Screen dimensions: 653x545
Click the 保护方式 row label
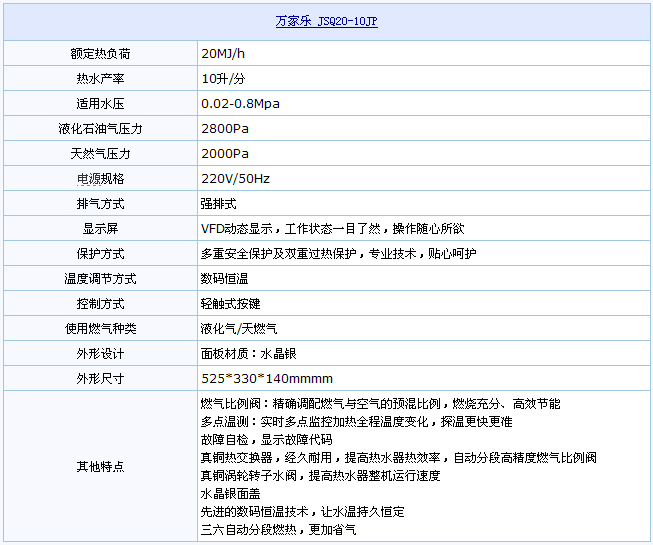pos(100,253)
